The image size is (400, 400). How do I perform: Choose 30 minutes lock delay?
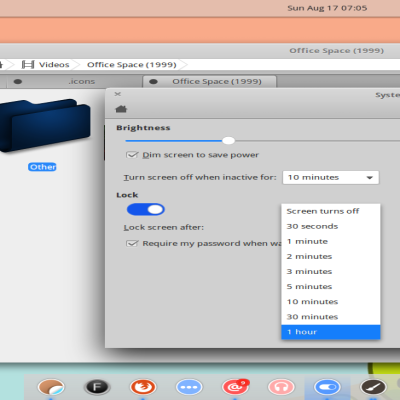(x=331, y=317)
